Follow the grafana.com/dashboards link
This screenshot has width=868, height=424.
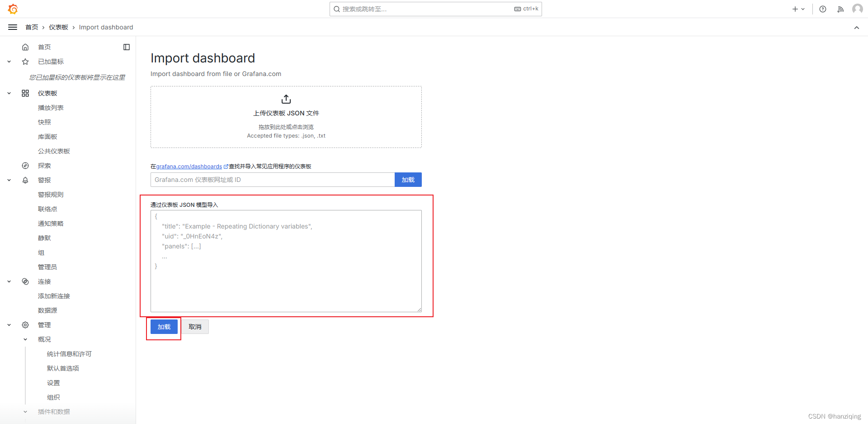click(x=189, y=167)
